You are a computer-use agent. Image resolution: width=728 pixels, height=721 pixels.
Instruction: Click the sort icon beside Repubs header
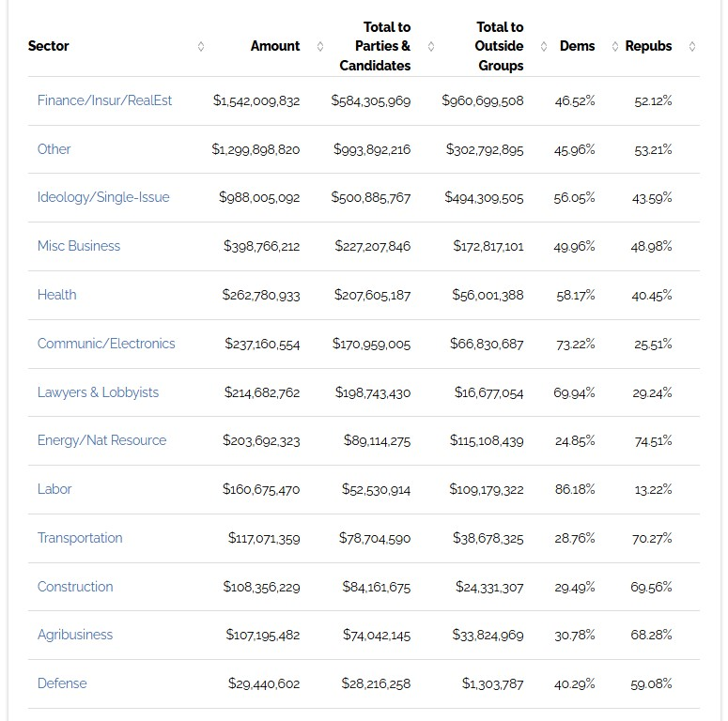692,46
